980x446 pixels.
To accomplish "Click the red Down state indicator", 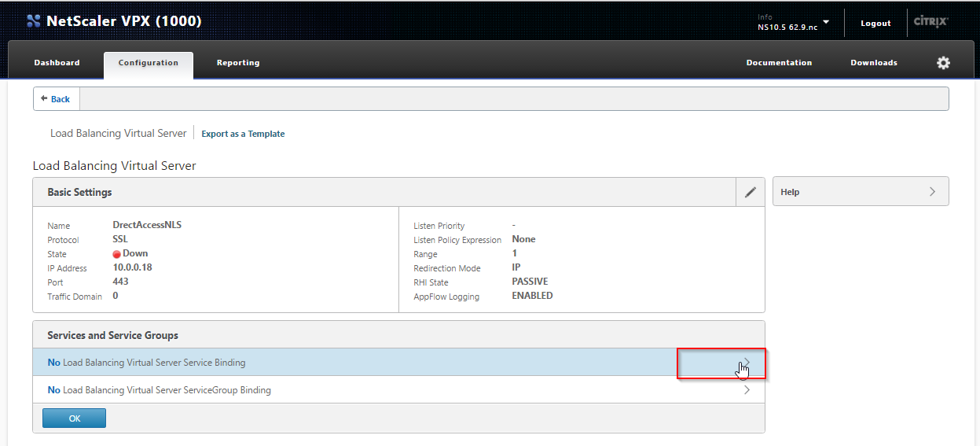I will (x=116, y=254).
